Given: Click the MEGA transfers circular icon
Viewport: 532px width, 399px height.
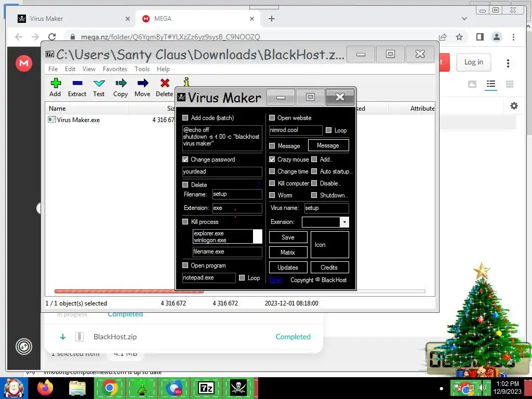Looking at the screenshot, I should click(x=24, y=347).
